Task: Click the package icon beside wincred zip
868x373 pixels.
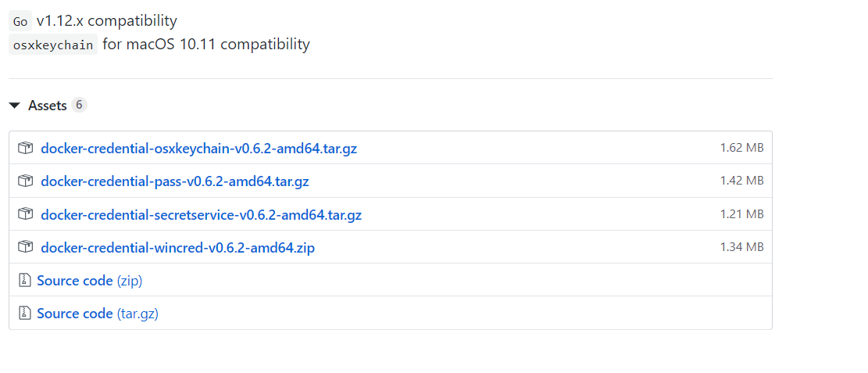Action: [x=26, y=247]
